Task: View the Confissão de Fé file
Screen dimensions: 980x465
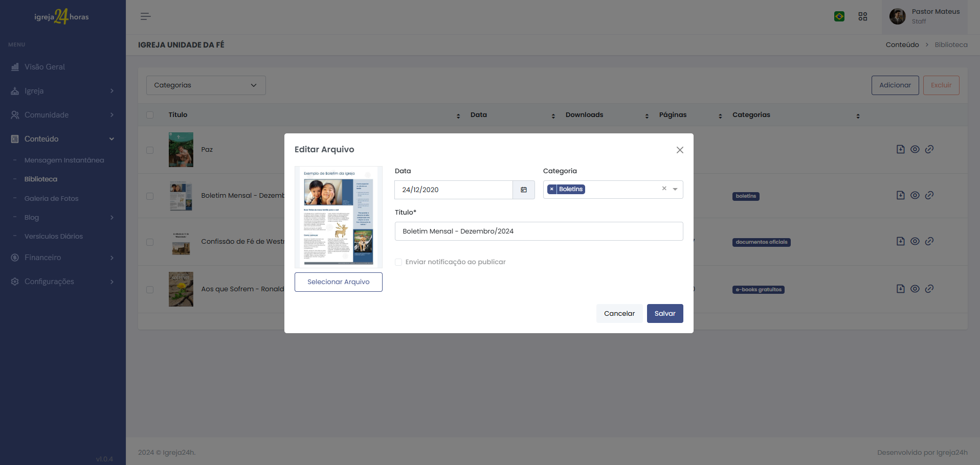Action: (915, 241)
